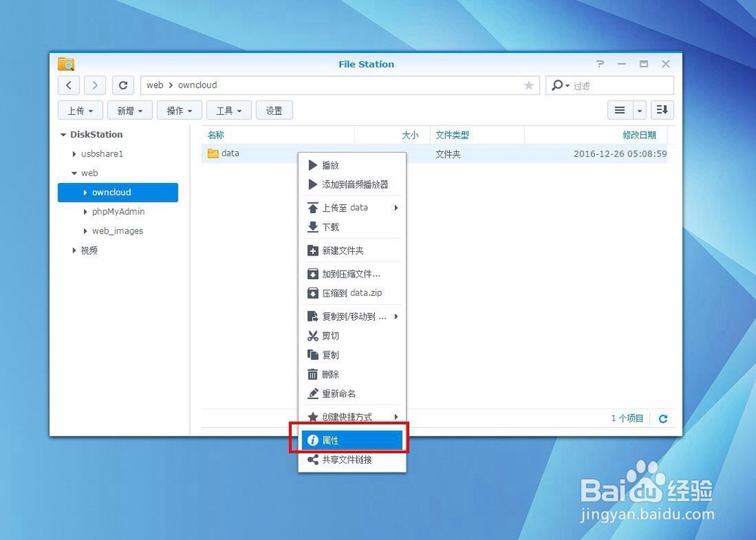This screenshot has height=540, width=756.
Task: Choose 下载 download menu item
Action: 352,227
